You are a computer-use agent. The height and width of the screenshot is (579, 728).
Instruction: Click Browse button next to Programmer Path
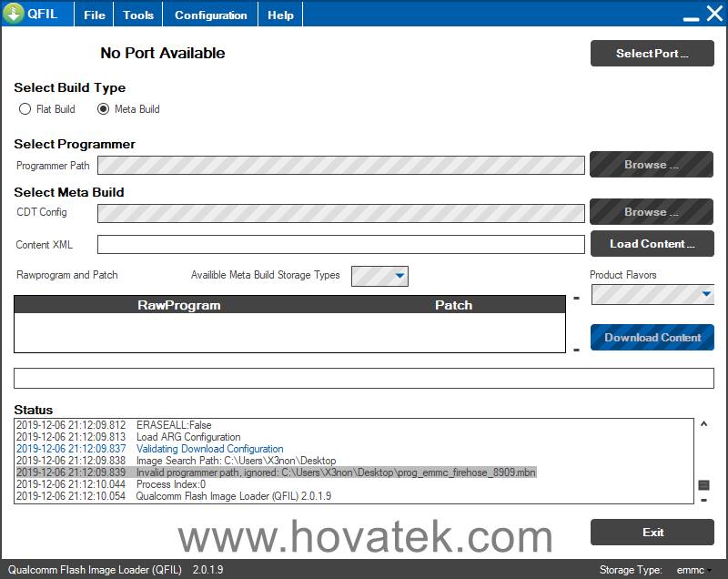[x=652, y=165]
